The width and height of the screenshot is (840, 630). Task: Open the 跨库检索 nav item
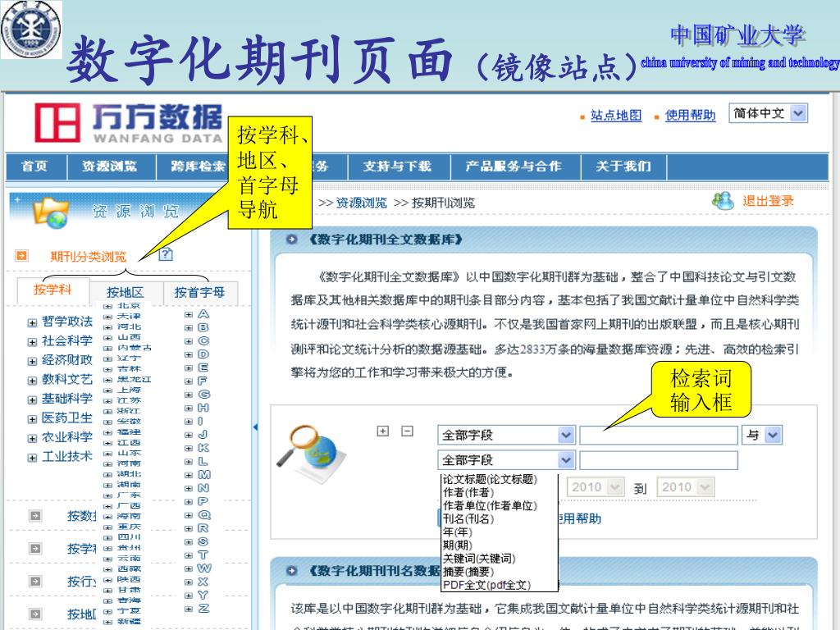199,167
